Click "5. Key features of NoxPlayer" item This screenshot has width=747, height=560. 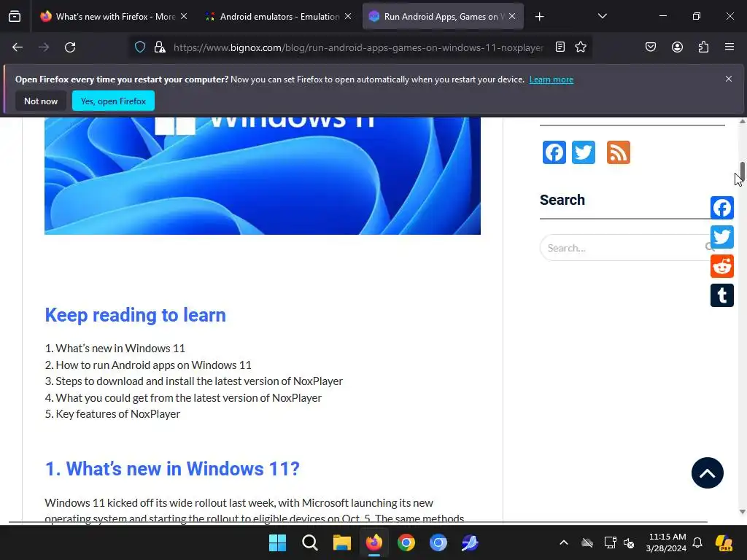click(x=112, y=414)
